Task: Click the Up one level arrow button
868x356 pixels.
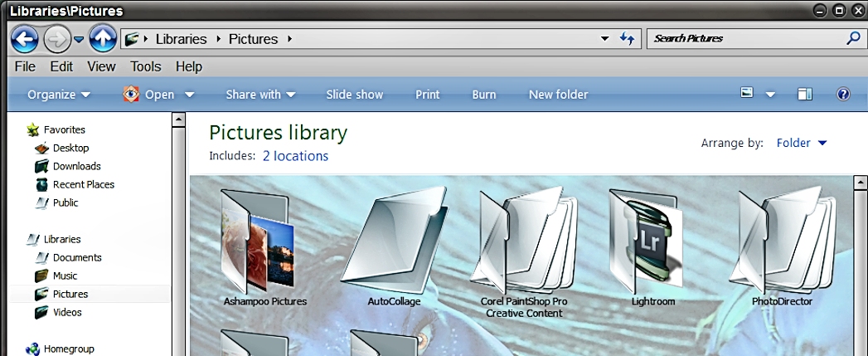Action: (x=102, y=38)
